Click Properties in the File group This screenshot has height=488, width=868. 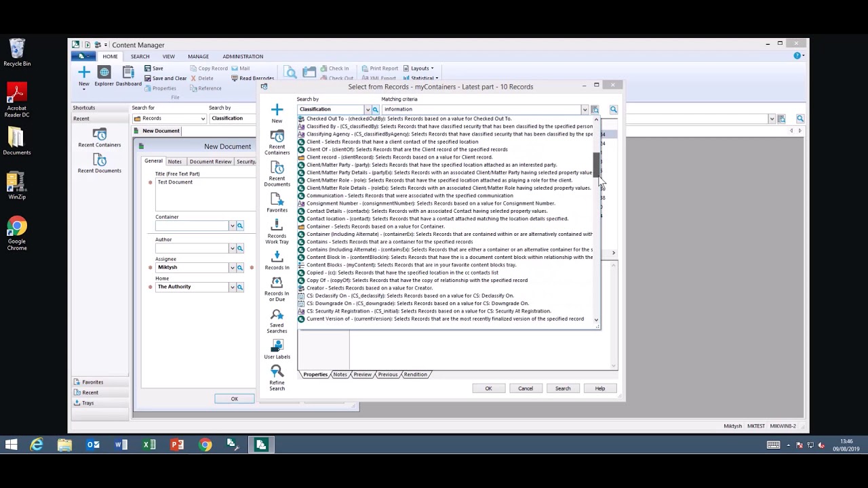coord(160,88)
